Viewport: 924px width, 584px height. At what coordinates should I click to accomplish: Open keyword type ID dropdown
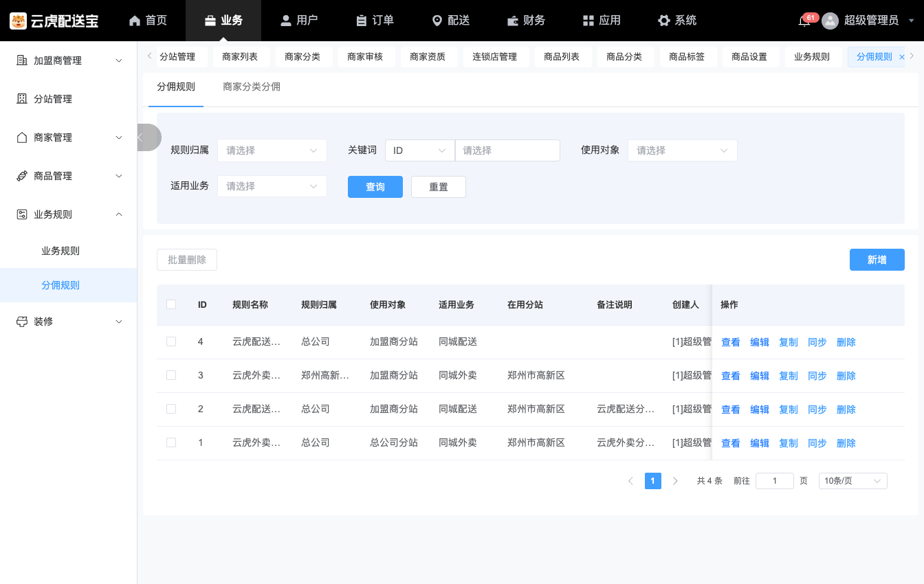[420, 150]
